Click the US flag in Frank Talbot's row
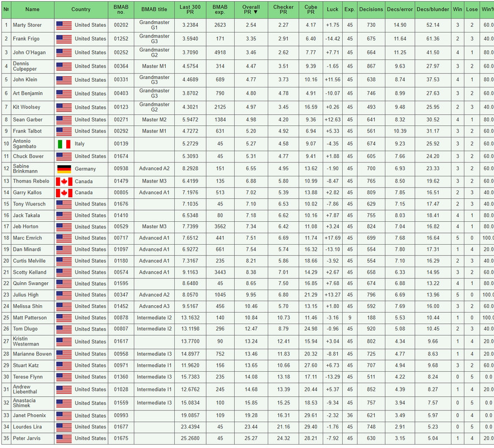494x448 pixels. [64, 132]
